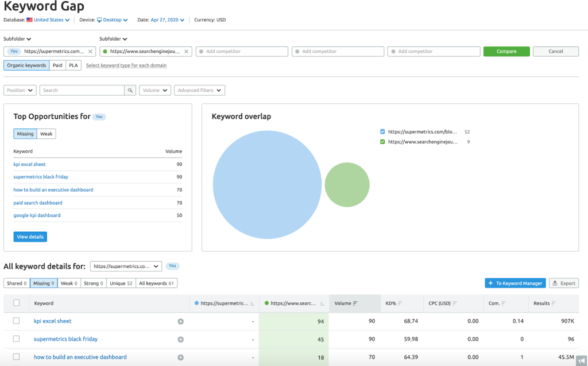Screen dimensions: 588x366
Task: Click the Cancel button
Action: [556, 51]
